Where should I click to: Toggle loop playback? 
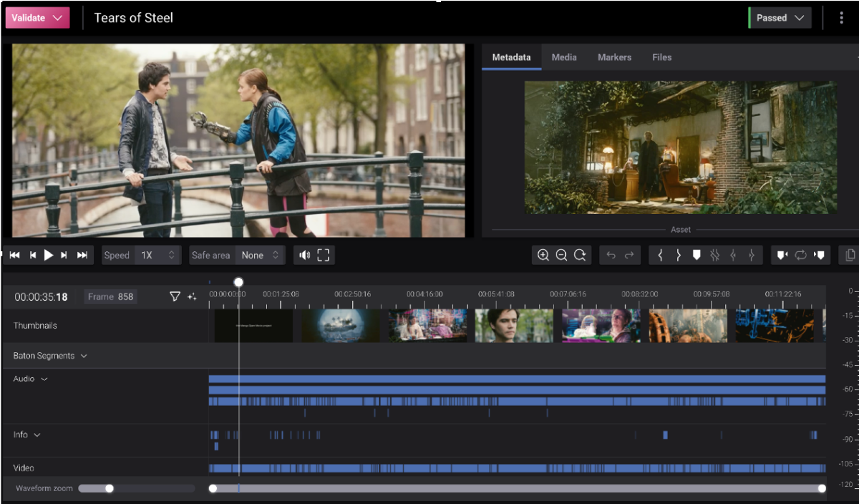coord(801,256)
